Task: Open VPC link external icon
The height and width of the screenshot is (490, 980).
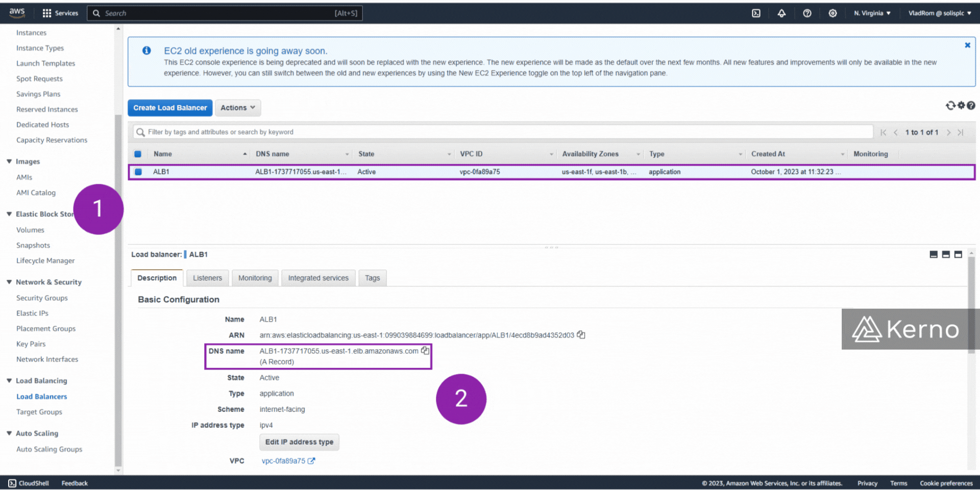Action: tap(311, 461)
